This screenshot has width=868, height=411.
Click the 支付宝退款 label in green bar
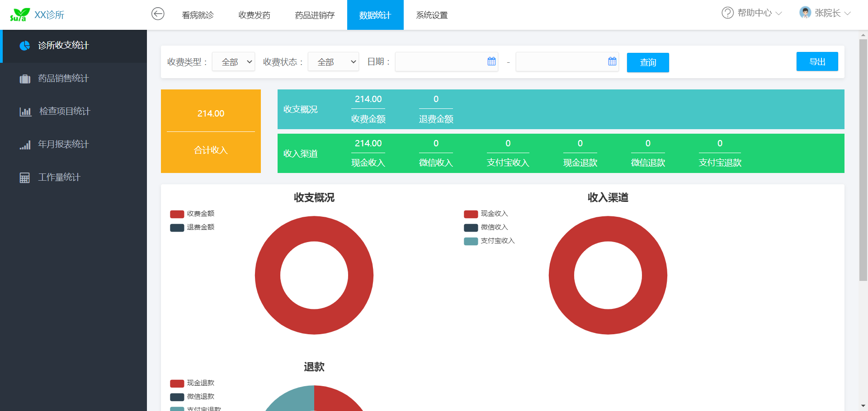(x=720, y=163)
